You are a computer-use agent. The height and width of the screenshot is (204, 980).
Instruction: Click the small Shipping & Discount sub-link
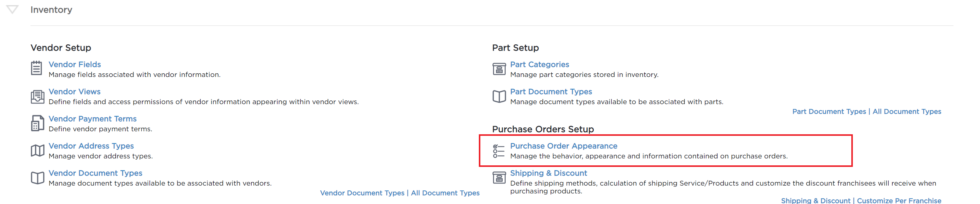tap(816, 201)
